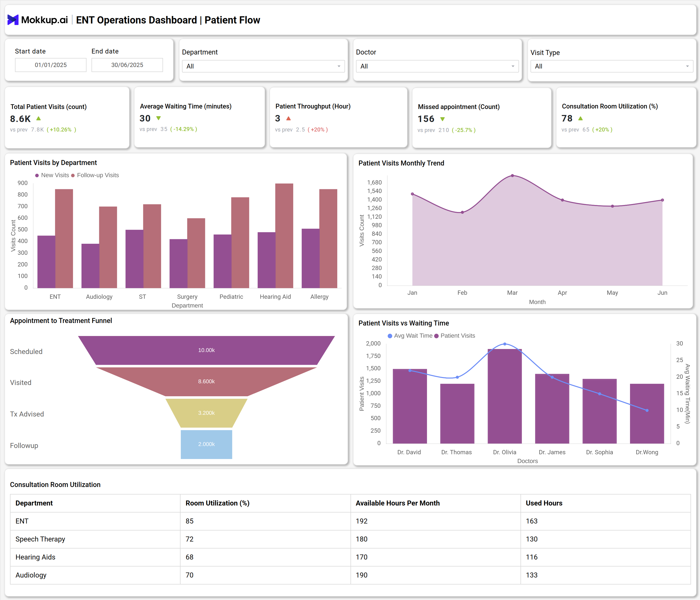
Task: Click Dr. Sophia's wait time line point
Action: click(x=600, y=394)
